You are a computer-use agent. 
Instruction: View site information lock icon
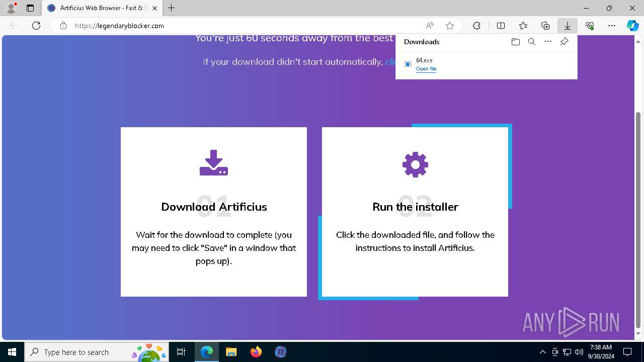(63, 26)
